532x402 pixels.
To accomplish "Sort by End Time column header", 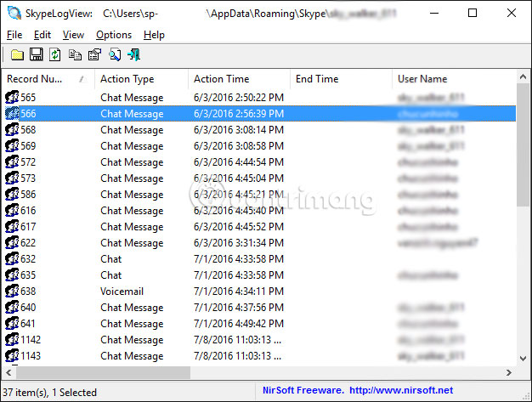I will (341, 79).
